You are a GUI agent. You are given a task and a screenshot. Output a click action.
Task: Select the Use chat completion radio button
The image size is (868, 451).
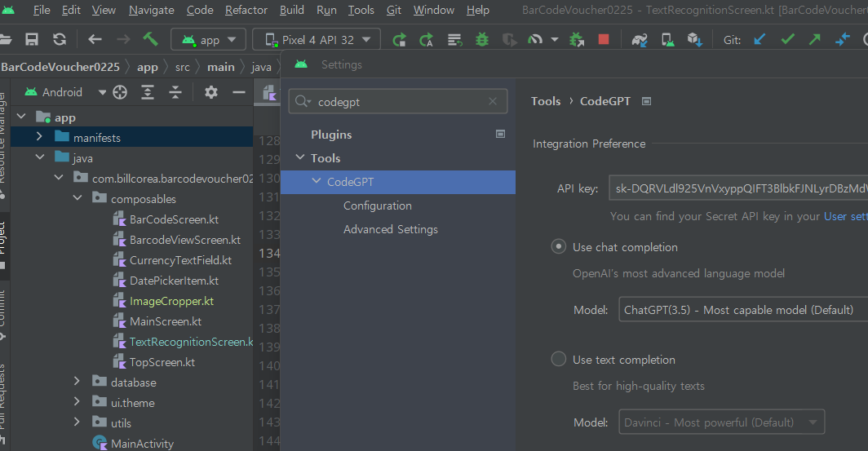pos(559,247)
